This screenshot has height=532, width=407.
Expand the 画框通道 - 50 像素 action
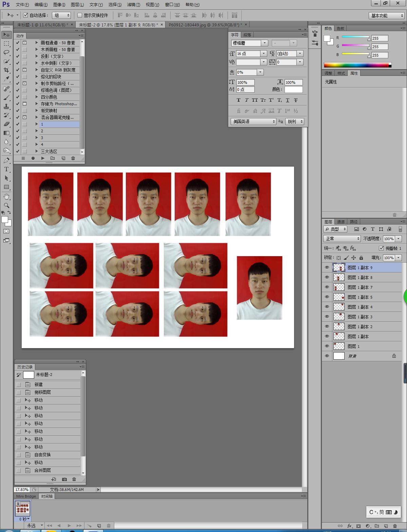pyautogui.click(x=37, y=43)
